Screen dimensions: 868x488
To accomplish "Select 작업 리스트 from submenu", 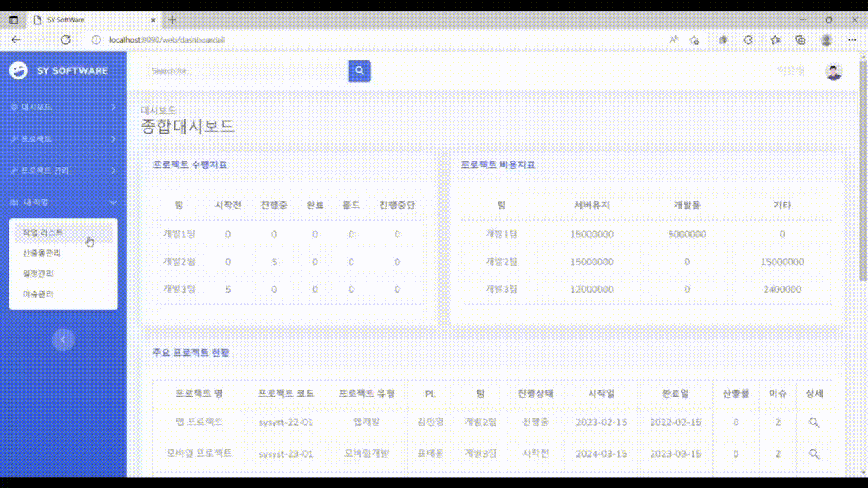I will (x=63, y=232).
